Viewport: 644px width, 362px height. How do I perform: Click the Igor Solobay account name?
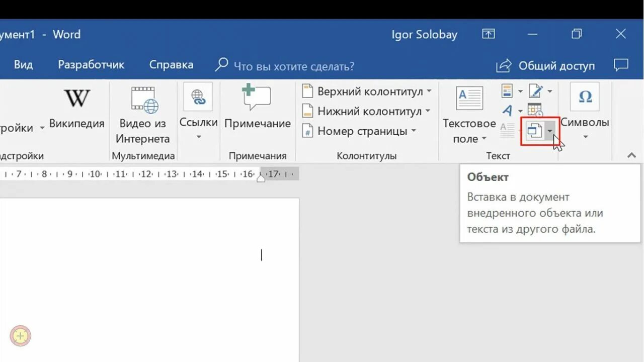[424, 35]
